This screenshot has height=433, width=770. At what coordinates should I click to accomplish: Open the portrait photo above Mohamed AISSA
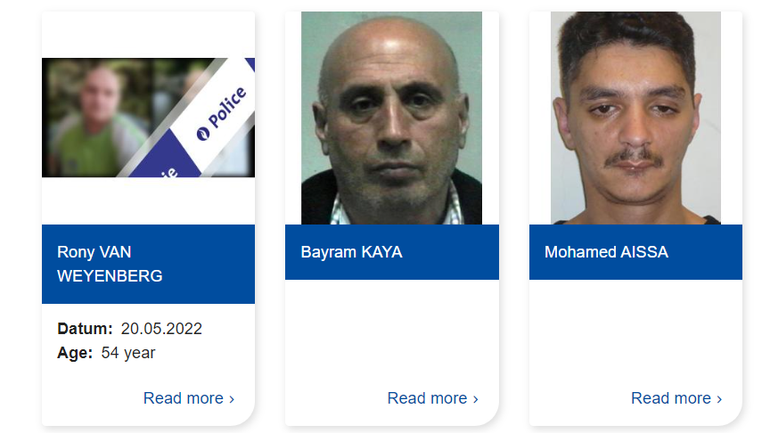pos(635,118)
